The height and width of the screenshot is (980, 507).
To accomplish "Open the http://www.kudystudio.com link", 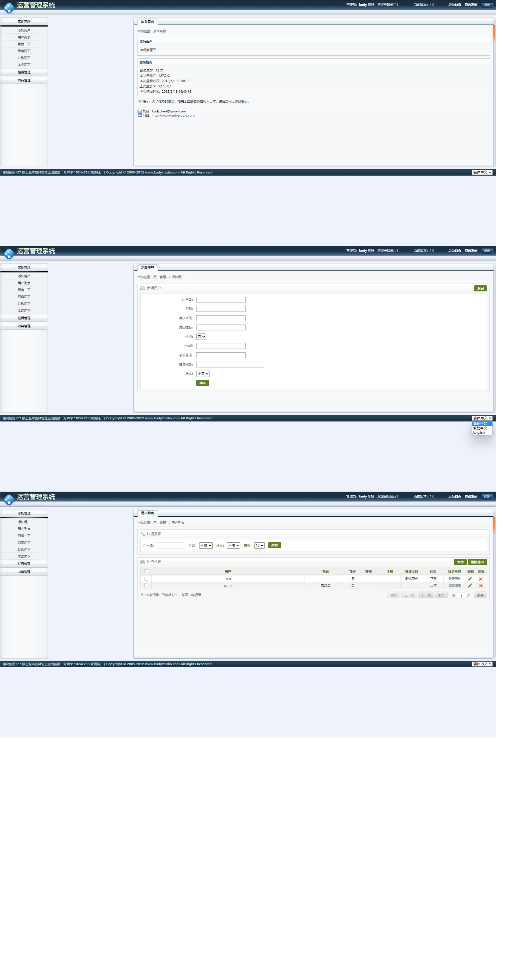I will (x=173, y=116).
